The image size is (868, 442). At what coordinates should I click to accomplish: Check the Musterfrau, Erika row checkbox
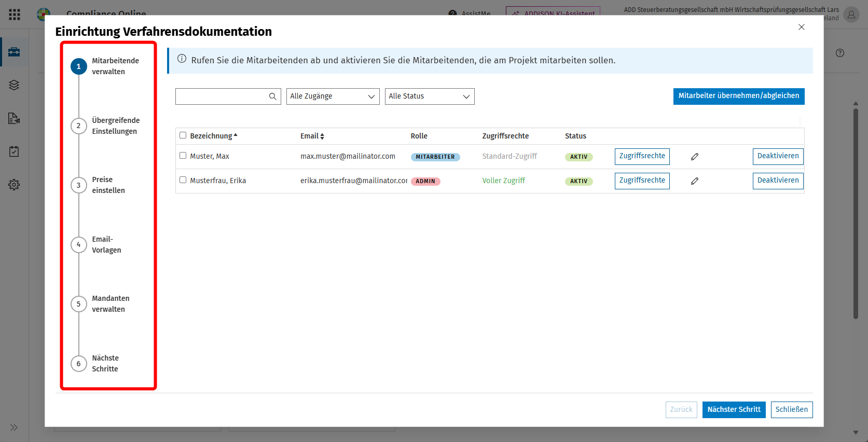click(x=183, y=180)
